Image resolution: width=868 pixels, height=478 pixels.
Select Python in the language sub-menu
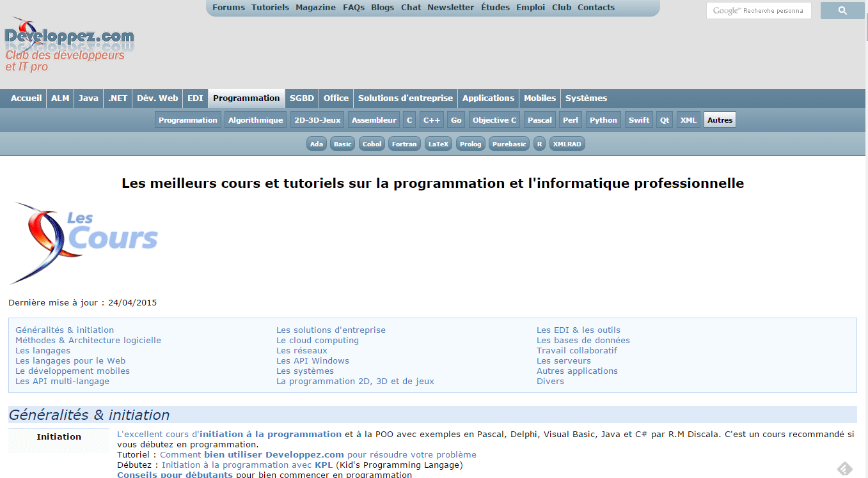click(603, 120)
